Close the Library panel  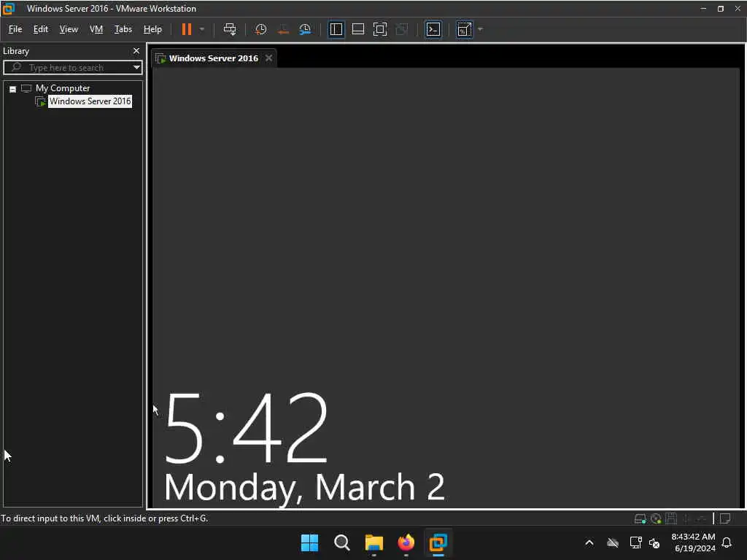point(136,50)
